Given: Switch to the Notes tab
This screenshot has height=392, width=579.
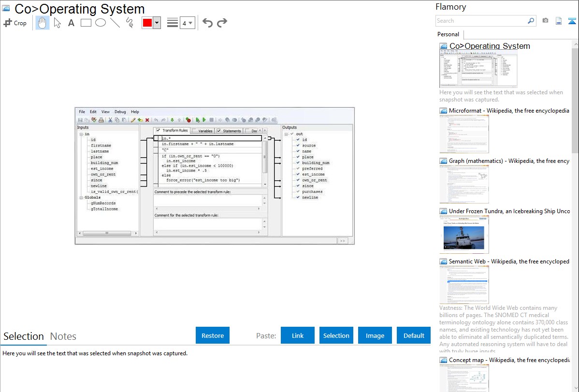Looking at the screenshot, I should point(63,336).
